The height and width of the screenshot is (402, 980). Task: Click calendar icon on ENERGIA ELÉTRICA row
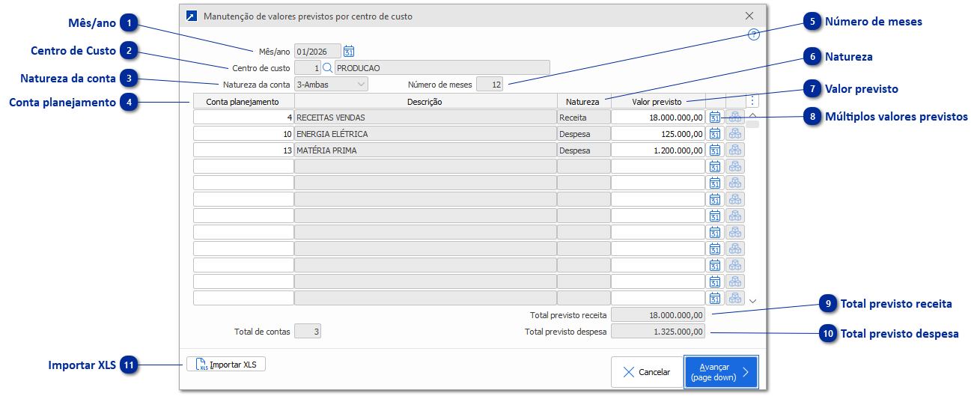pyautogui.click(x=715, y=134)
